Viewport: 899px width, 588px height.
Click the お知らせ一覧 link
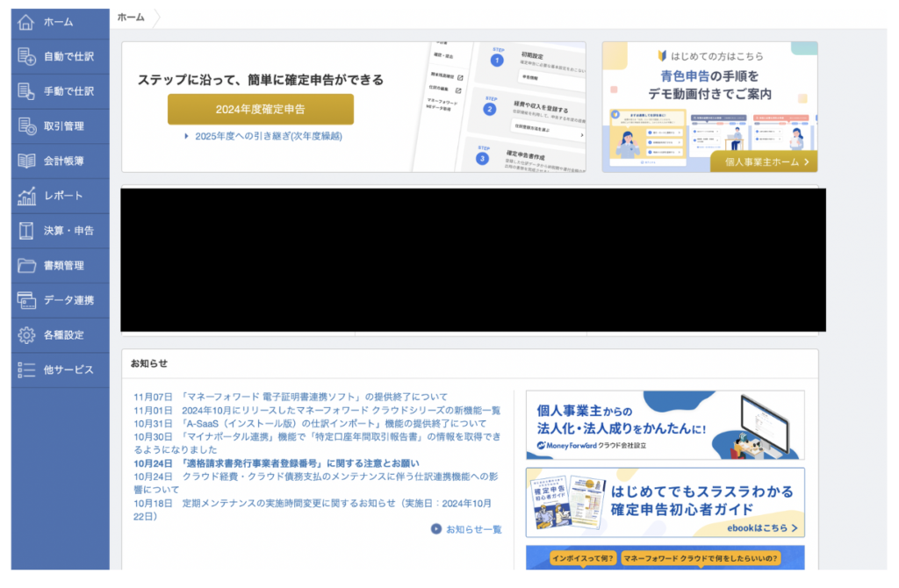(466, 529)
